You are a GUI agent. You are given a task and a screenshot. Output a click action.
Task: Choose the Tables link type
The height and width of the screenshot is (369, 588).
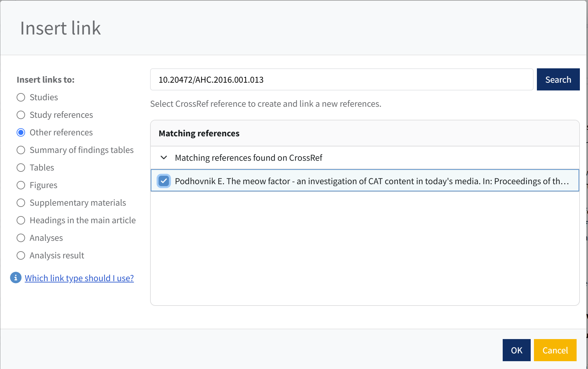point(21,168)
